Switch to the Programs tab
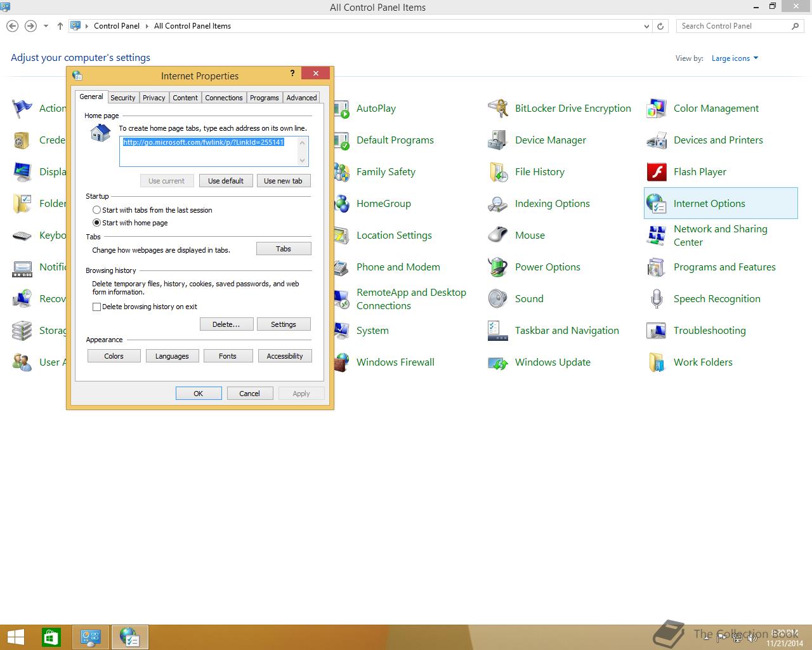 [x=265, y=98]
